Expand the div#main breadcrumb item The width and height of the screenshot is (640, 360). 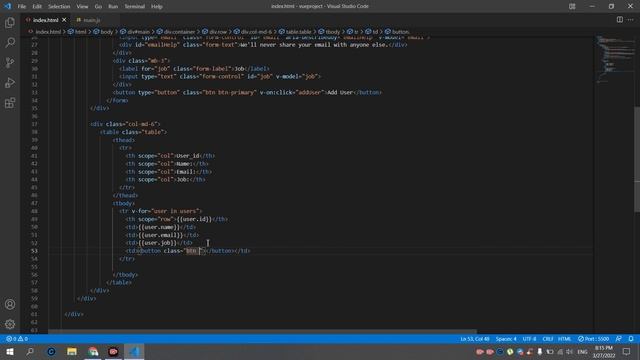139,32
